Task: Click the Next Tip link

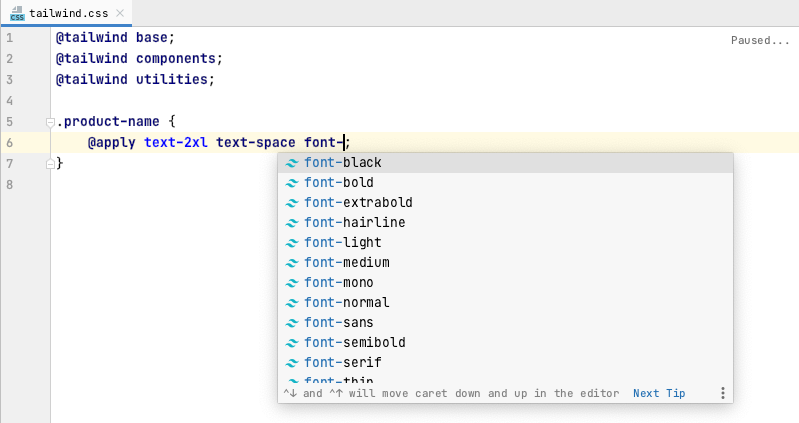Action: coord(659,393)
